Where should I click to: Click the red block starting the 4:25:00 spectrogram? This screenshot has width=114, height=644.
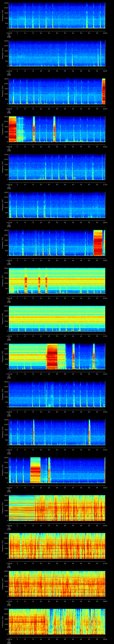pyautogui.click(x=13, y=129)
